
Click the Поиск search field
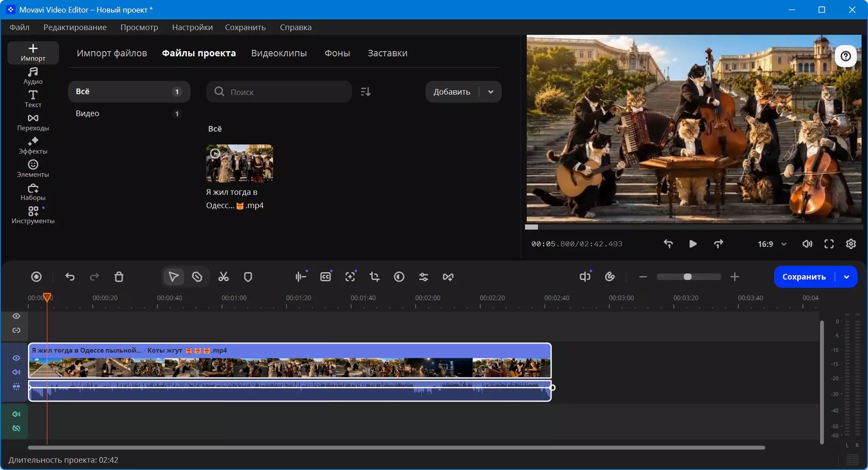click(279, 92)
